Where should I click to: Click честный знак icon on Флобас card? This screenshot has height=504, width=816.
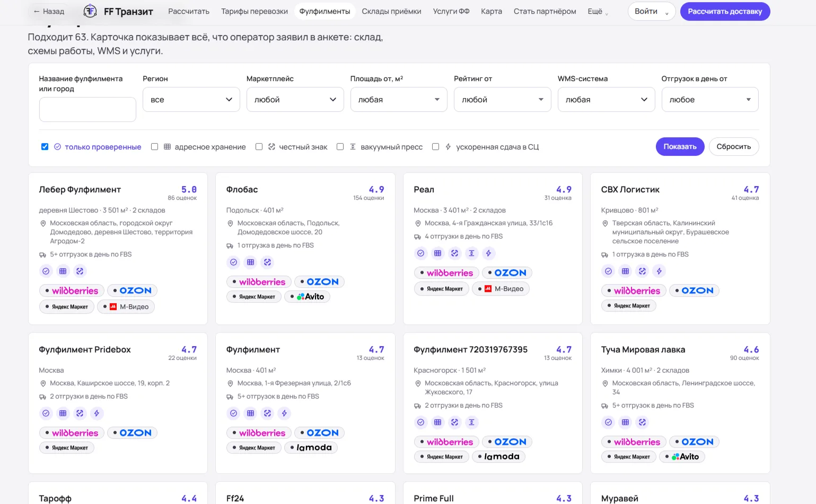267,262
